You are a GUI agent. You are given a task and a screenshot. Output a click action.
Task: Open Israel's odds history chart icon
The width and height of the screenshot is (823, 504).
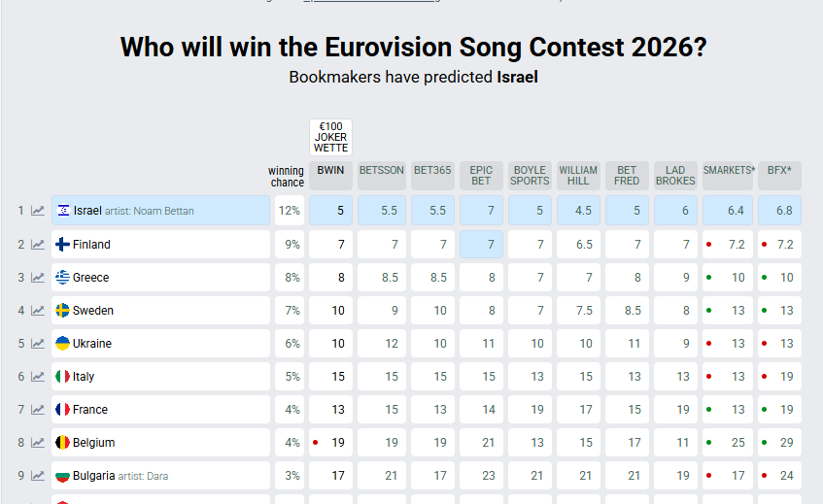pos(38,211)
